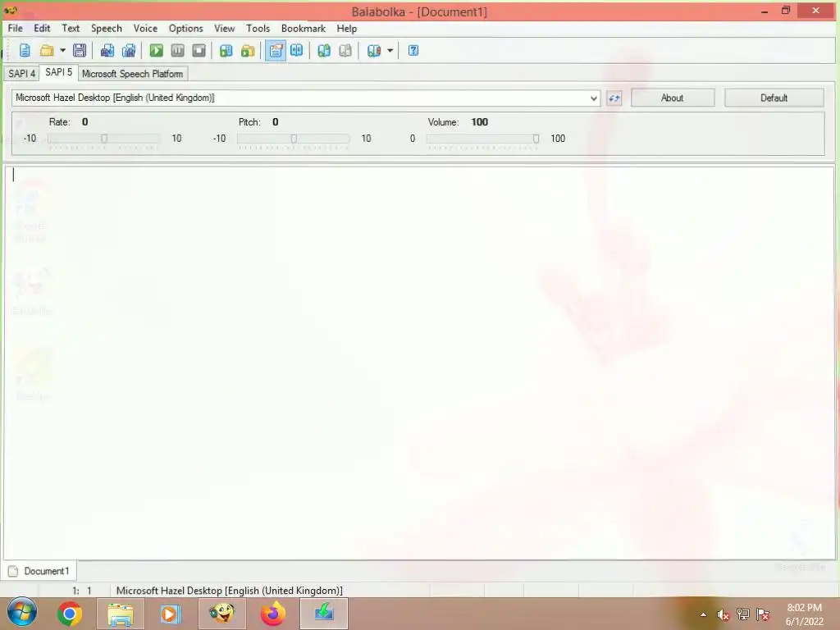Open the Help menu
The height and width of the screenshot is (630, 840).
pos(347,29)
